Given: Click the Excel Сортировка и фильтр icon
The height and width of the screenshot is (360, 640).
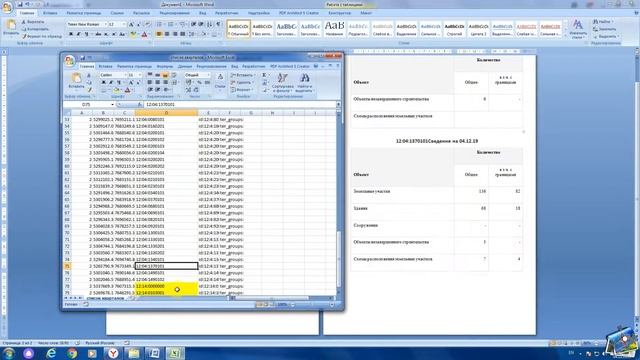Looking at the screenshot, I should pyautogui.click(x=282, y=83).
